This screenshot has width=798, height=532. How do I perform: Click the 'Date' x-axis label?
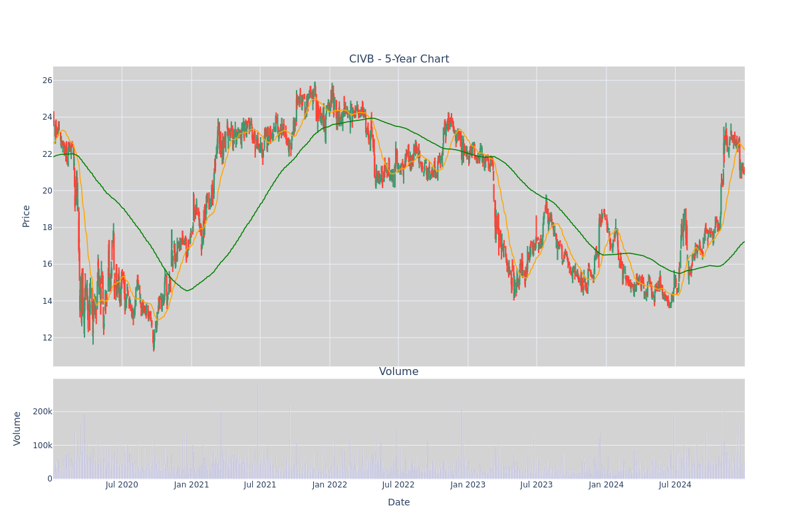click(399, 503)
